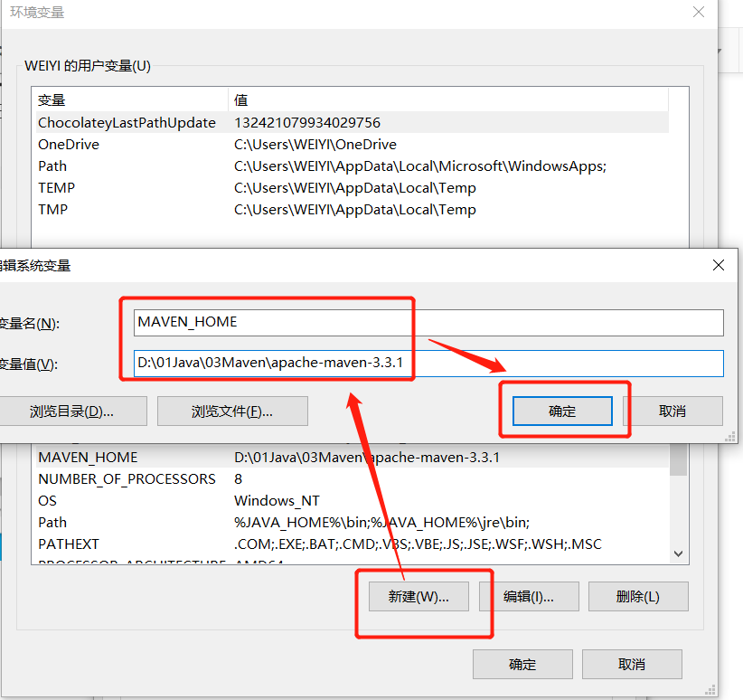743x700 pixels.
Task: Click 编辑(I)... system variable button
Action: [529, 597]
